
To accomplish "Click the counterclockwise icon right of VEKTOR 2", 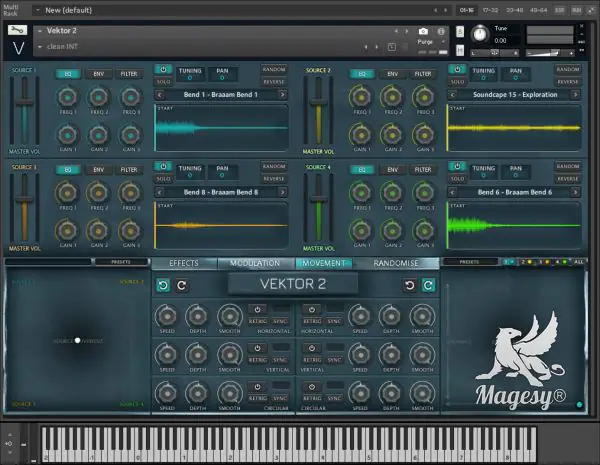I will pyautogui.click(x=410, y=285).
